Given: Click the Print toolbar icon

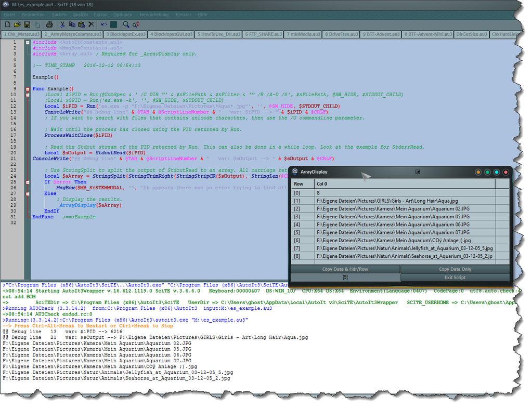Looking at the screenshot, I should (x=49, y=24).
